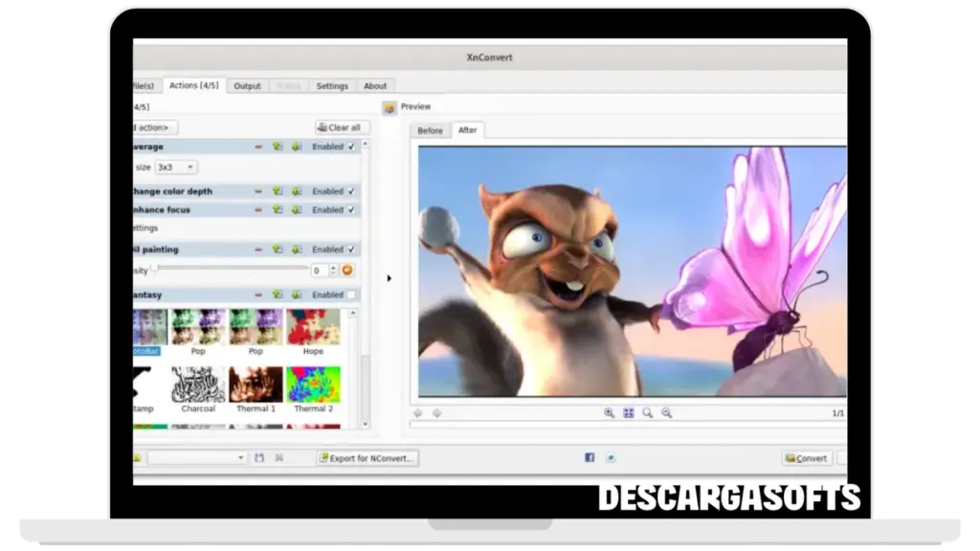Enable the Fantasy action checkbox
Screen dimensions: 980x551
point(351,295)
